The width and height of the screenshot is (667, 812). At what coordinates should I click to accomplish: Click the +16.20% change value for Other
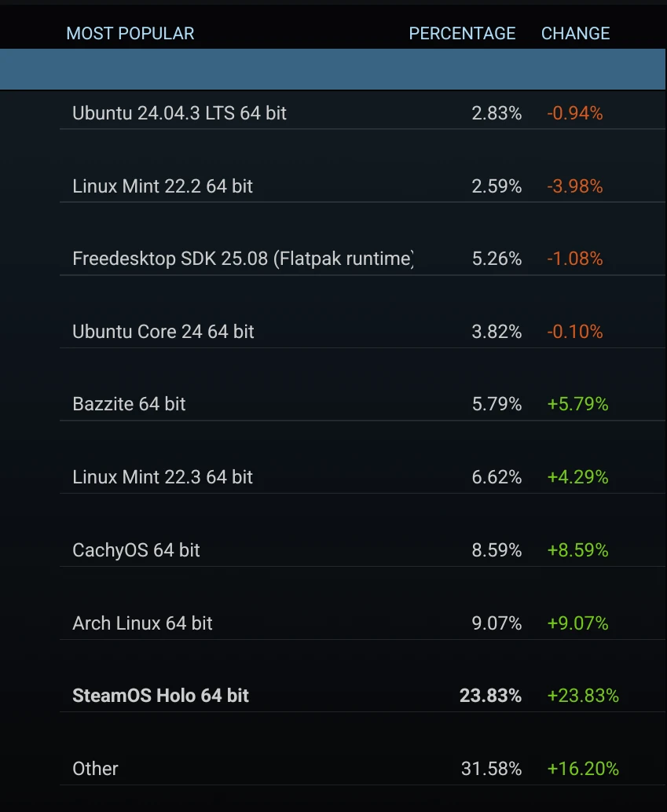coord(582,769)
